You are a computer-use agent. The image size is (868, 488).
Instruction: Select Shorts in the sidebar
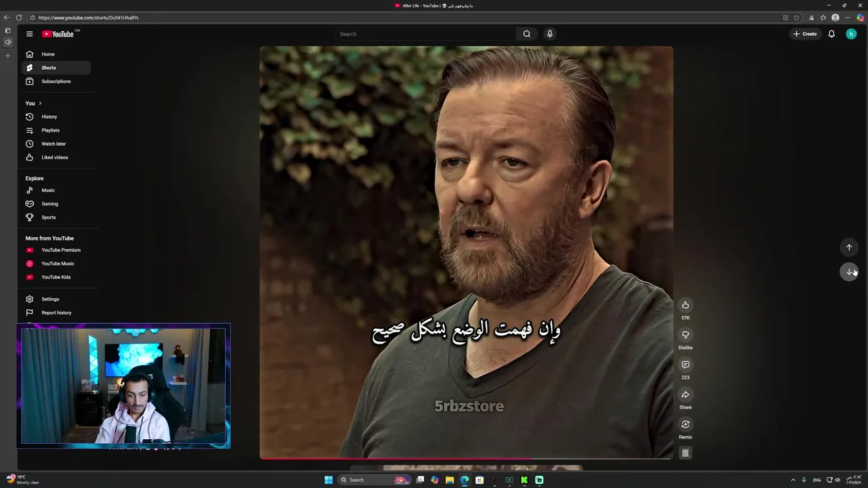55,68
